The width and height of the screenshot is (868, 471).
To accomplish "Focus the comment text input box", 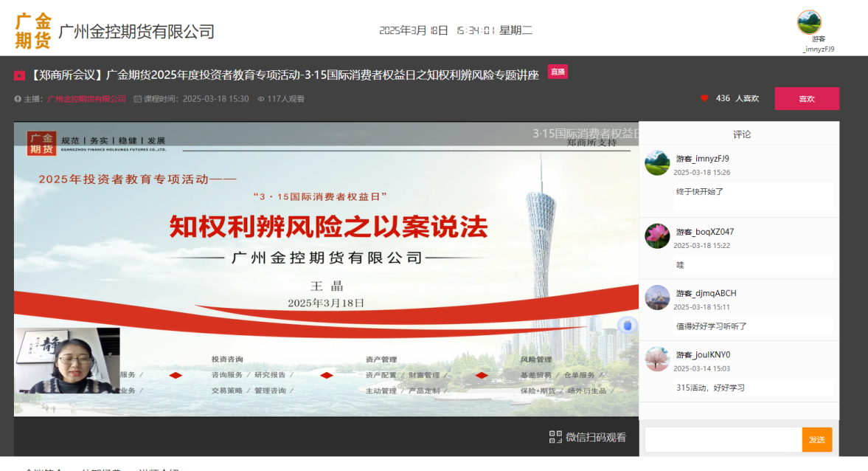I will pyautogui.click(x=723, y=439).
